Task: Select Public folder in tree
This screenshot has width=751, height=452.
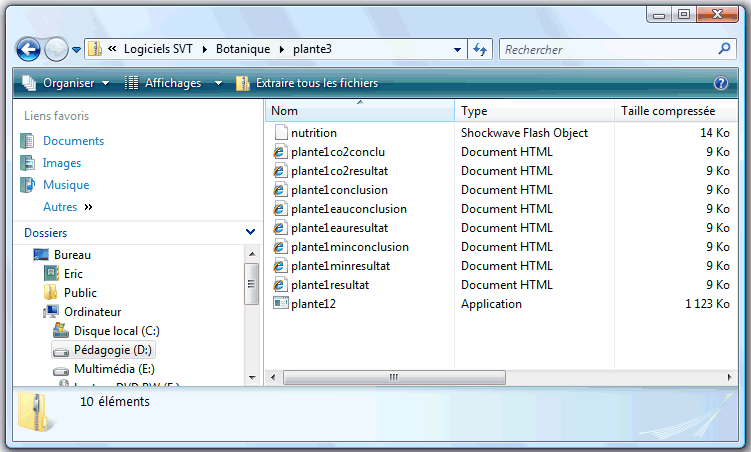Action: pyautogui.click(x=80, y=293)
